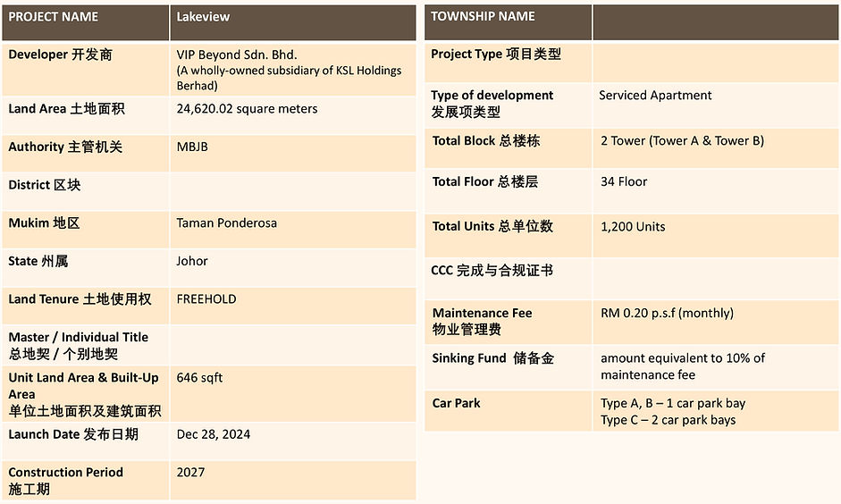This screenshot has width=841, height=504.
Task: Click the 'Johor' state value
Action: pyautogui.click(x=192, y=261)
